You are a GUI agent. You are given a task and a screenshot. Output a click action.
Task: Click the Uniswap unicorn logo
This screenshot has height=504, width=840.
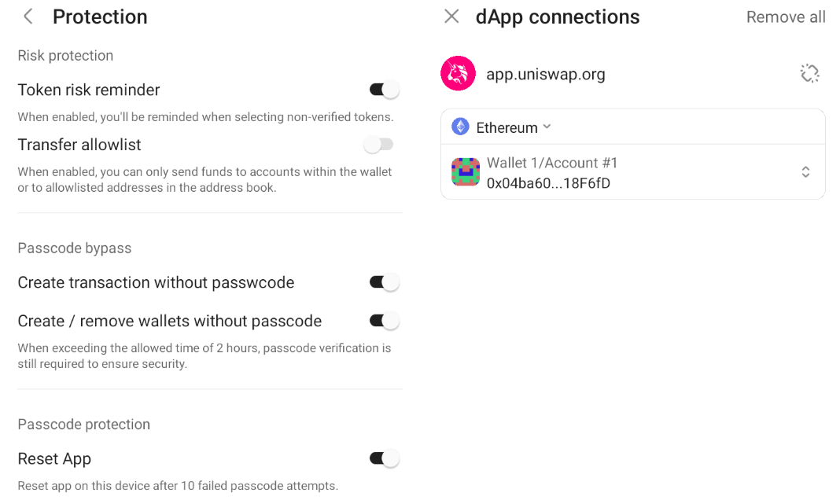pyautogui.click(x=458, y=73)
